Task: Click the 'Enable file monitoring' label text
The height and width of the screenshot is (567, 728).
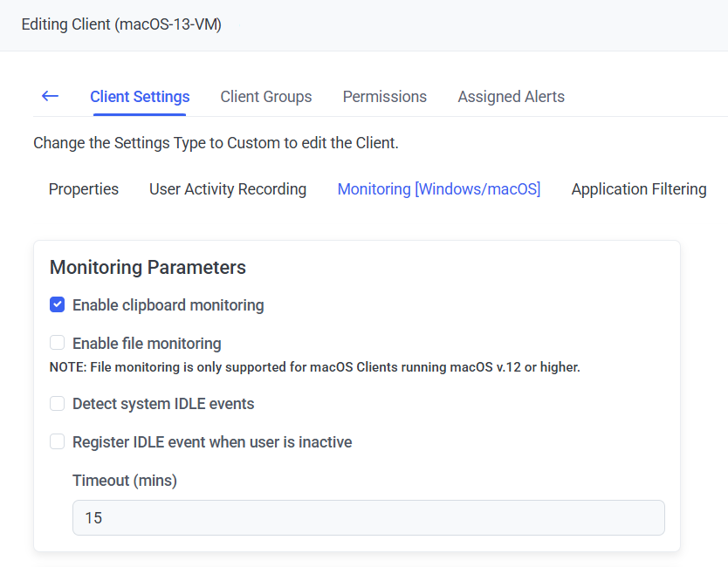Action: tap(147, 344)
